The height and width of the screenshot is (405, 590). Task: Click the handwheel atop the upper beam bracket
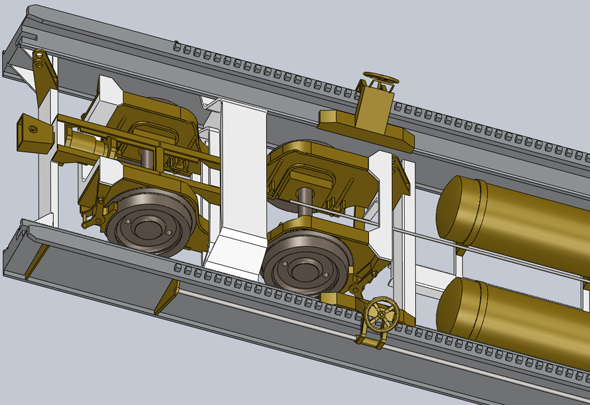(x=381, y=78)
